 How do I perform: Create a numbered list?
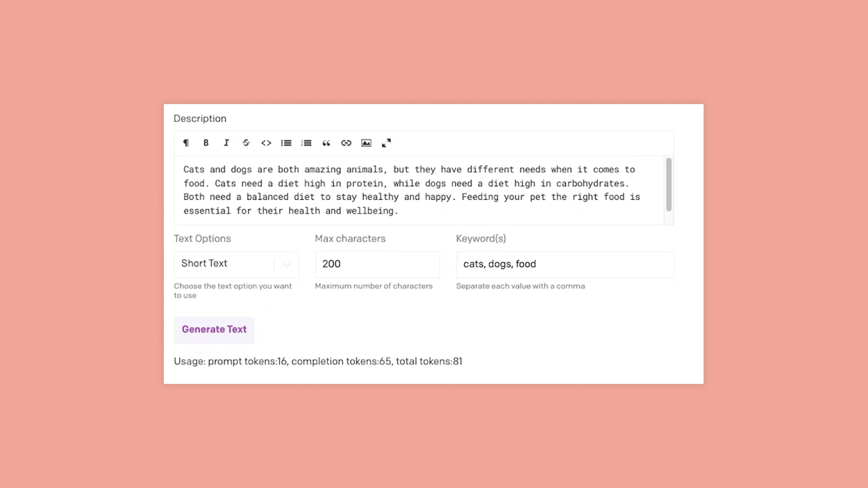click(x=307, y=143)
